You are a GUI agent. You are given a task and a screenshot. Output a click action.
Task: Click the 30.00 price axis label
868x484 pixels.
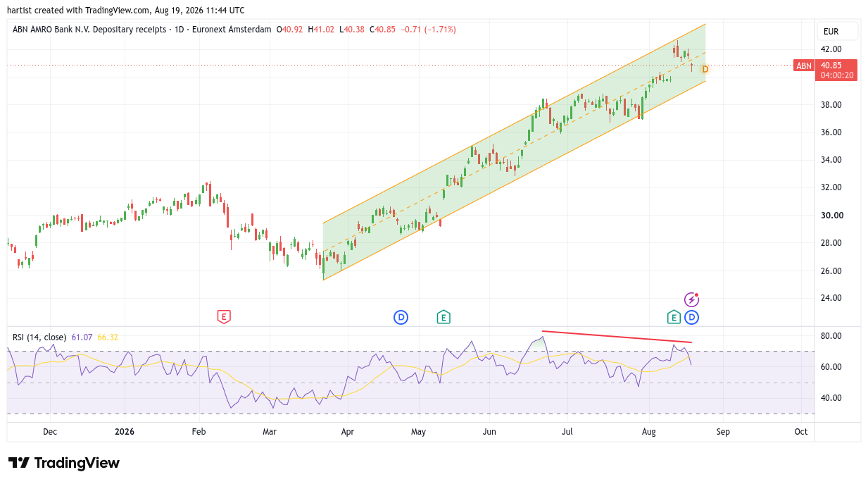831,216
